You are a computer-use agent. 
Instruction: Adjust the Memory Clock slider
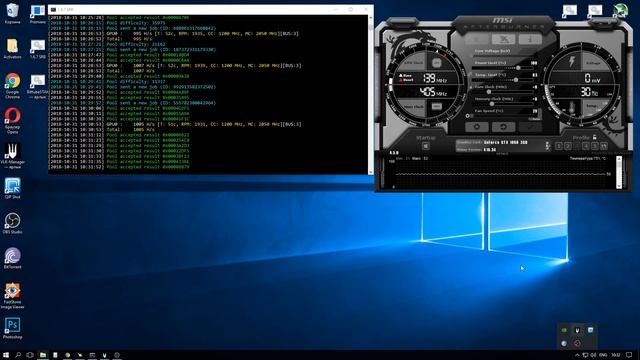point(501,104)
